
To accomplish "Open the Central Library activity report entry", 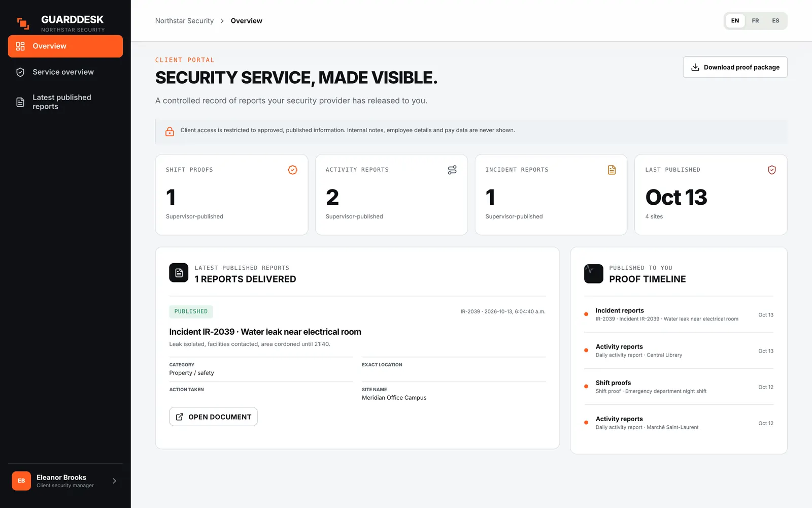I will [x=679, y=351].
